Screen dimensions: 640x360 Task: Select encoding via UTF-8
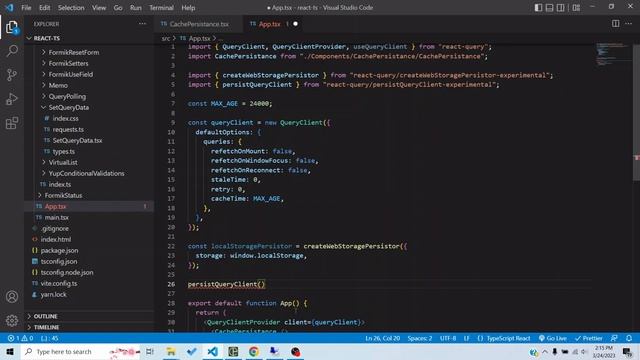pos(448,338)
